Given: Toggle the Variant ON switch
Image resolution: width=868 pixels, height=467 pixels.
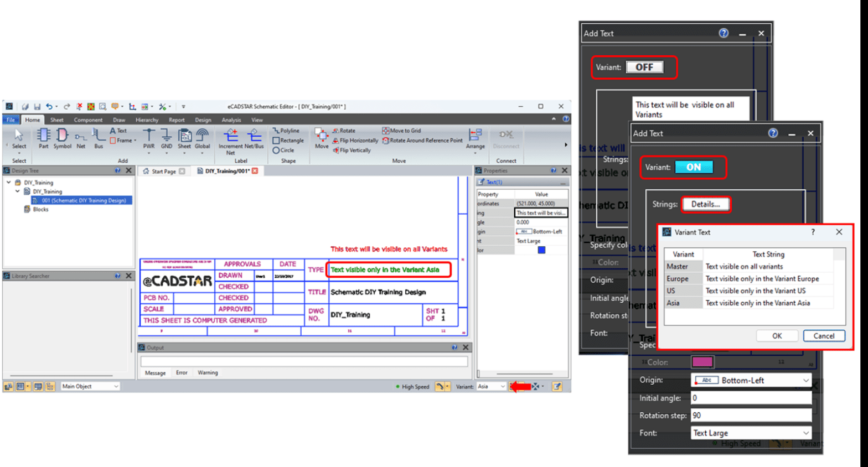Looking at the screenshot, I should tap(694, 167).
